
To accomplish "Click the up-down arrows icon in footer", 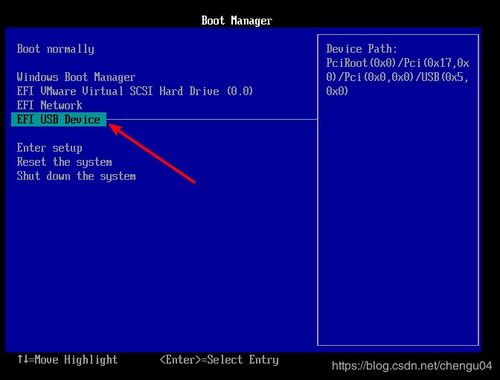I will [23, 359].
